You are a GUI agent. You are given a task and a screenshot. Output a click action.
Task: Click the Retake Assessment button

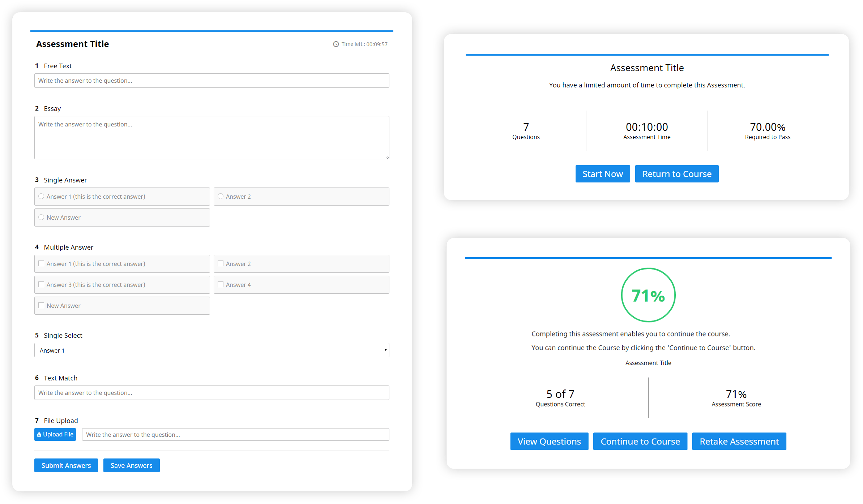pyautogui.click(x=739, y=441)
